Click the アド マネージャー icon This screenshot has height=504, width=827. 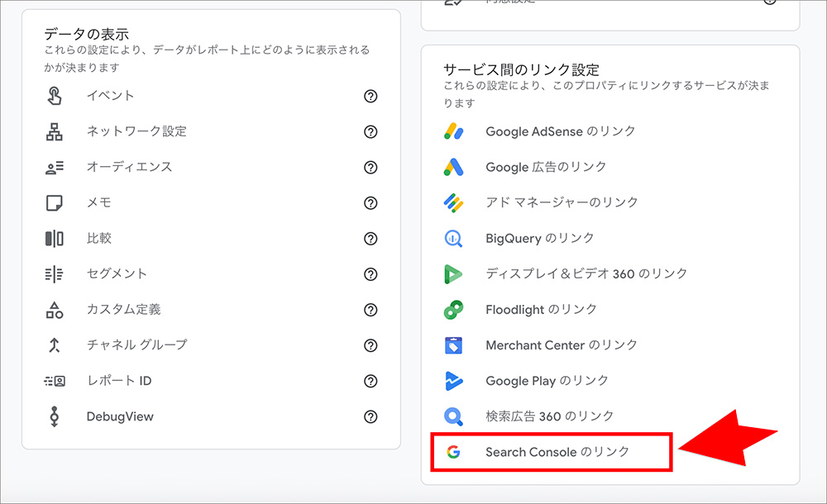click(x=453, y=202)
